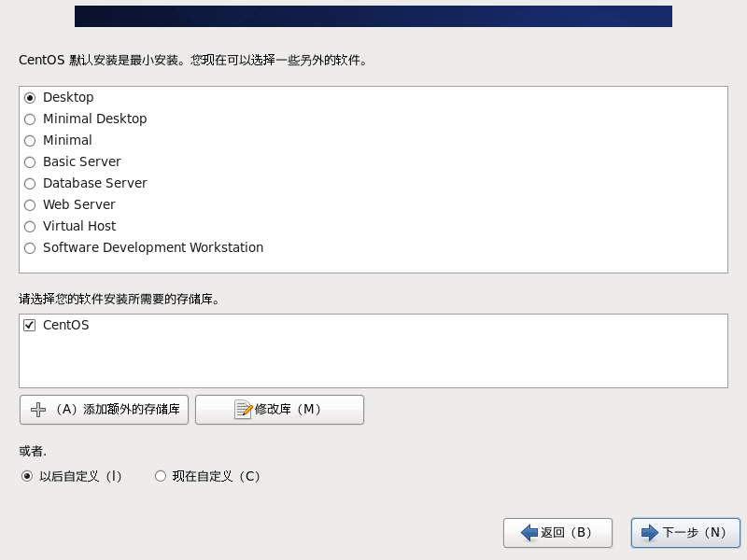Viewport: 747px width, 560px height.
Task: Toggle the CentOS repository checkbox
Action: (x=30, y=326)
